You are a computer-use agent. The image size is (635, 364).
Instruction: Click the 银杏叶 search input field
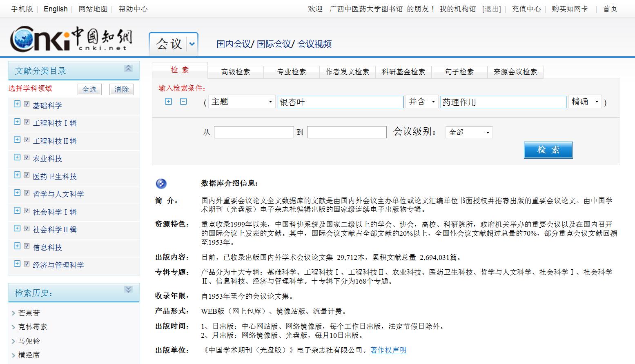coord(340,102)
